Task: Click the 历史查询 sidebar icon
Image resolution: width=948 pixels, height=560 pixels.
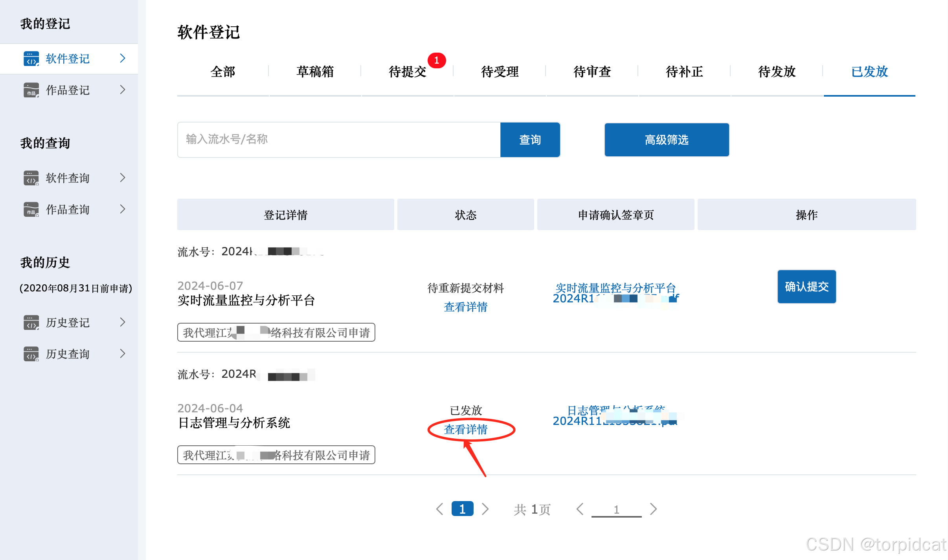Action: tap(31, 354)
